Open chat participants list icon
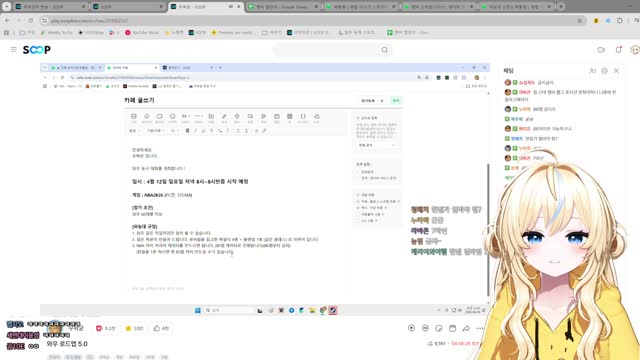Viewport: 640px width, 360px height. (x=592, y=71)
